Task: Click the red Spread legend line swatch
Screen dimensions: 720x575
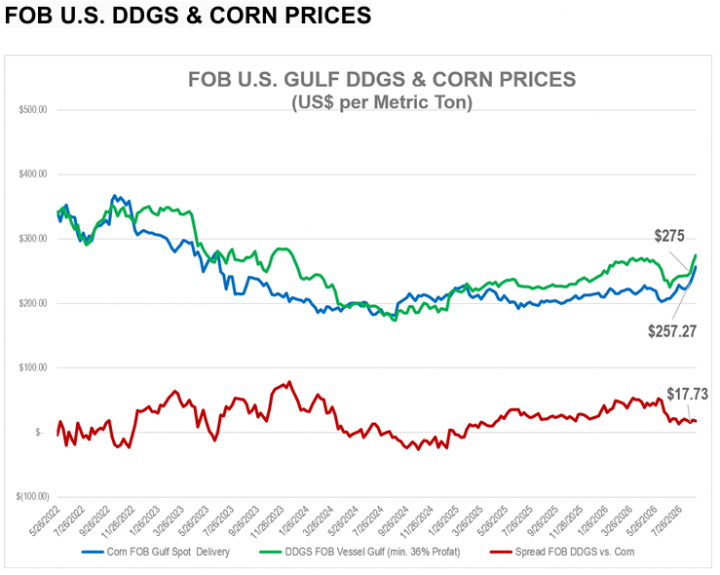Action: point(501,552)
